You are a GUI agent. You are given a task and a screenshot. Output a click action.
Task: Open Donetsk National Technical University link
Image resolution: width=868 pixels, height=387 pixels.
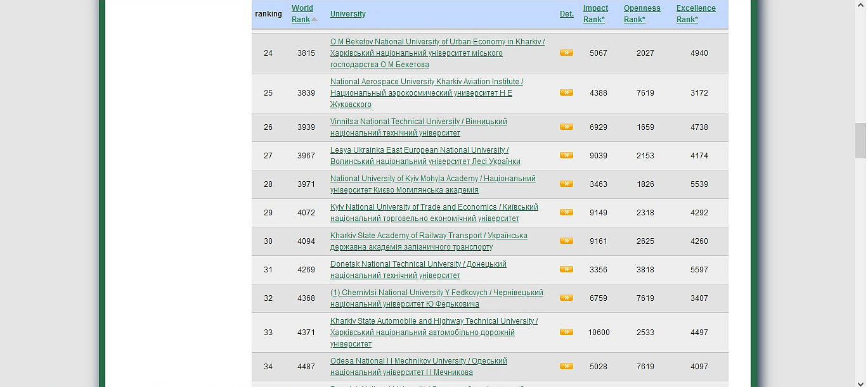[x=418, y=270]
